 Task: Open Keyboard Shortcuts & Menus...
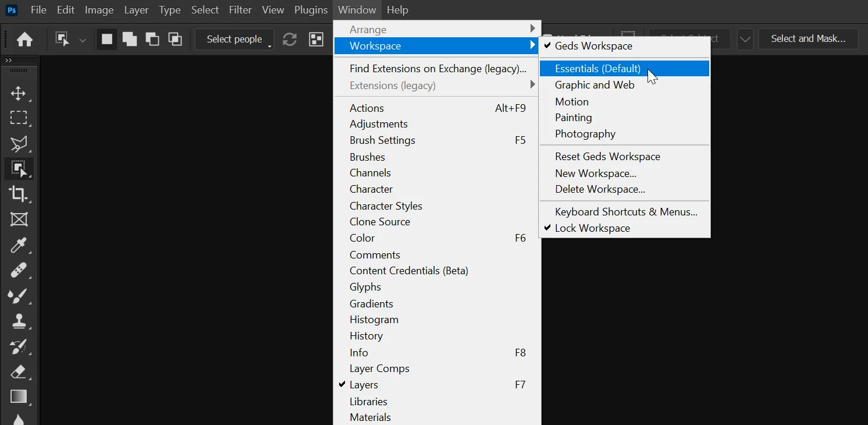click(x=624, y=212)
